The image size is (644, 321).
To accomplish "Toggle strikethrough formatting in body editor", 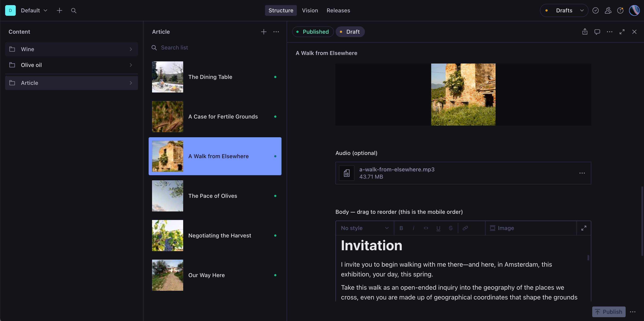I will tap(451, 228).
